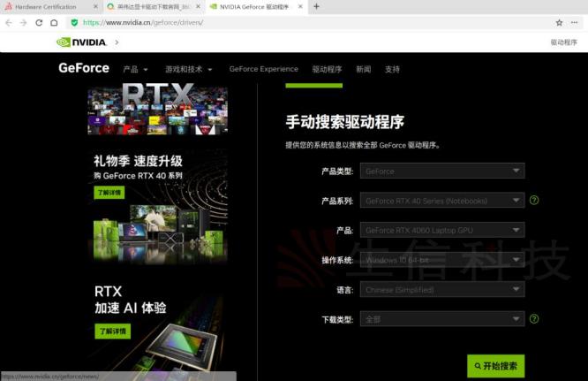The image size is (588, 381).
Task: Click the help icon beside 产品系列
Action: [534, 201]
